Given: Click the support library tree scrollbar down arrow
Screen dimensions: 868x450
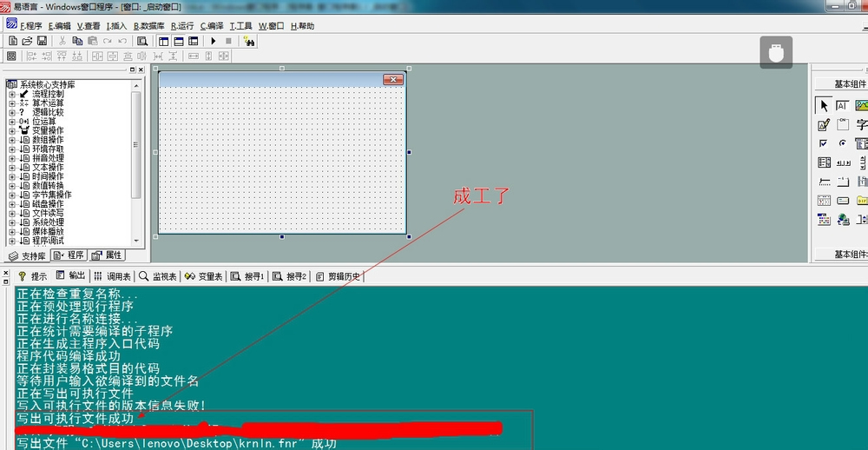Looking at the screenshot, I should pos(137,242).
